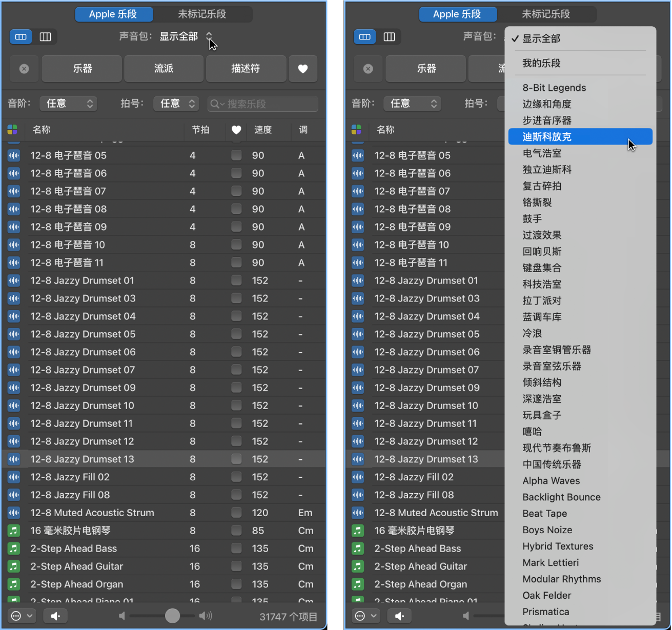
Task: Click MIDI loop icon for 16 毫米胶片电钢琴, left
Action: (14, 531)
